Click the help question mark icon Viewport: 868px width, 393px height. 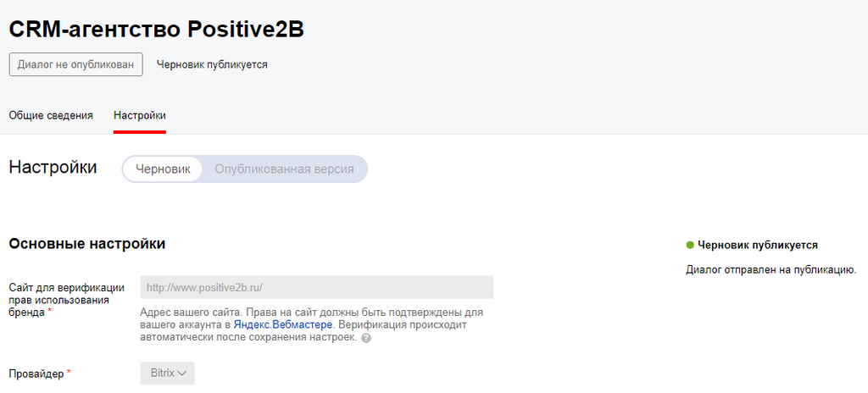coord(365,338)
